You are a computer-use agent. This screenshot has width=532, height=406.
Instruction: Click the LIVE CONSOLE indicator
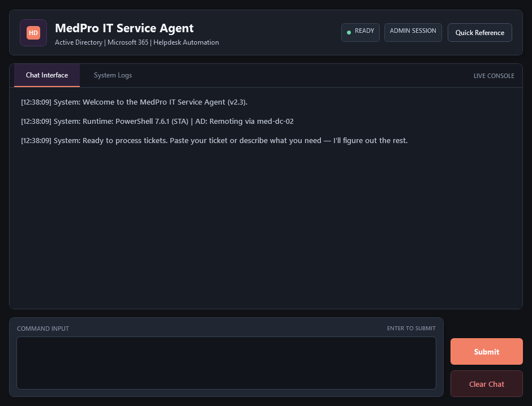[x=494, y=75]
